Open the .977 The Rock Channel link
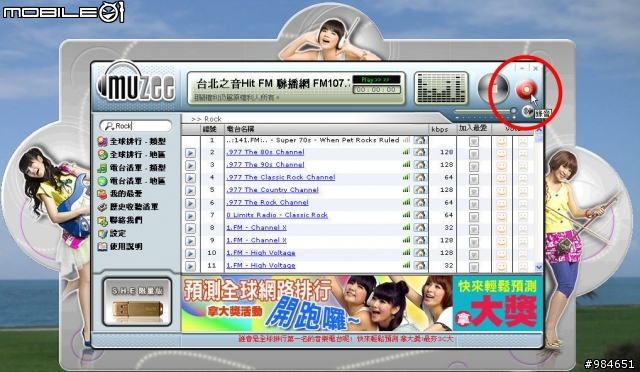640x372 pixels. 267,203
